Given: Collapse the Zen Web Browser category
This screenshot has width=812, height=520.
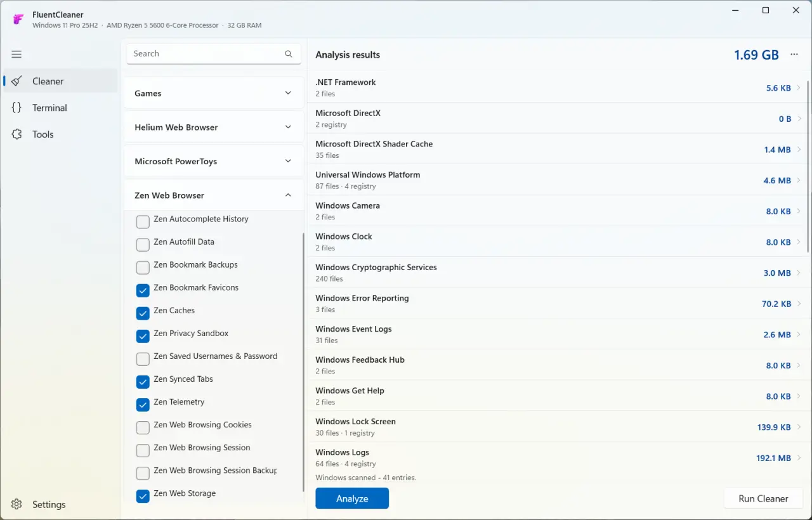Looking at the screenshot, I should pos(214,195).
